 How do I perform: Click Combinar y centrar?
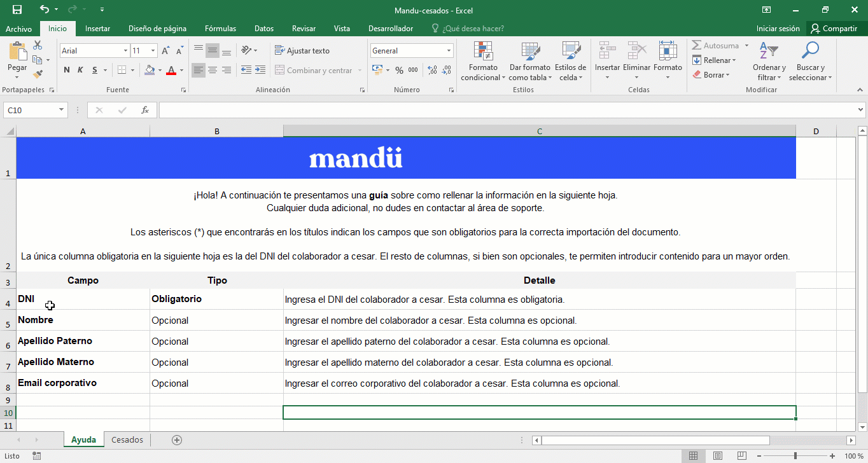314,70
